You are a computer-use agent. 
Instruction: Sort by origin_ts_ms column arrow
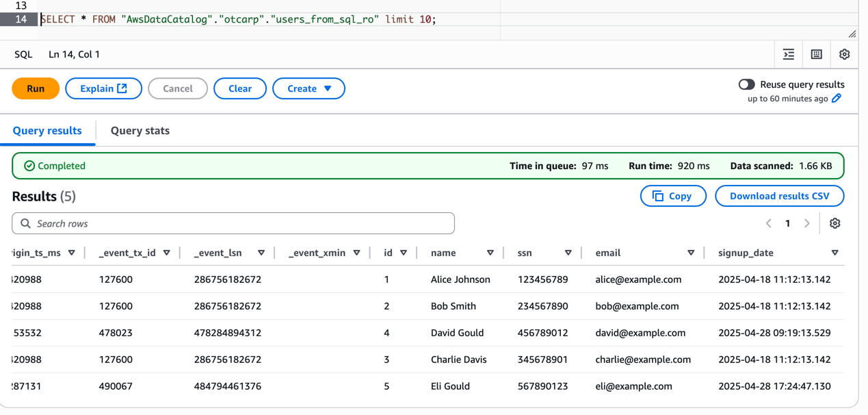pyautogui.click(x=72, y=253)
